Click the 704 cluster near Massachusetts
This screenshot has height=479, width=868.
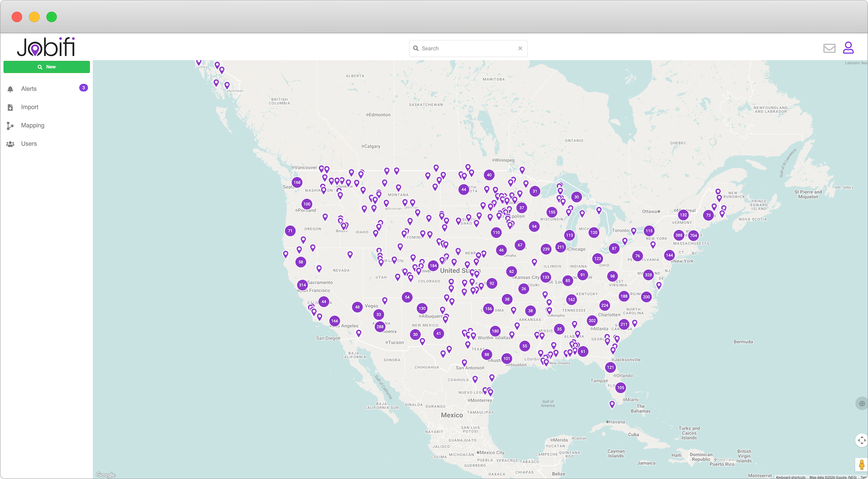tap(693, 236)
